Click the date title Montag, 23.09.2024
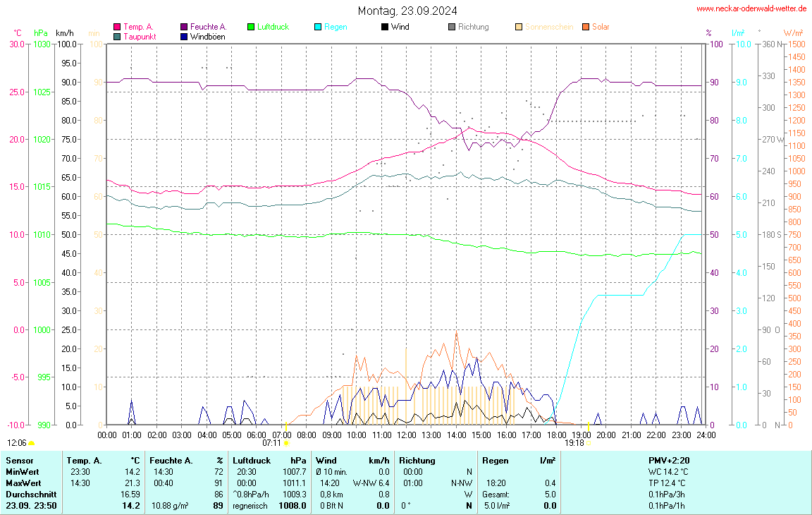Viewport: 812px width, 515px height. pyautogui.click(x=407, y=11)
